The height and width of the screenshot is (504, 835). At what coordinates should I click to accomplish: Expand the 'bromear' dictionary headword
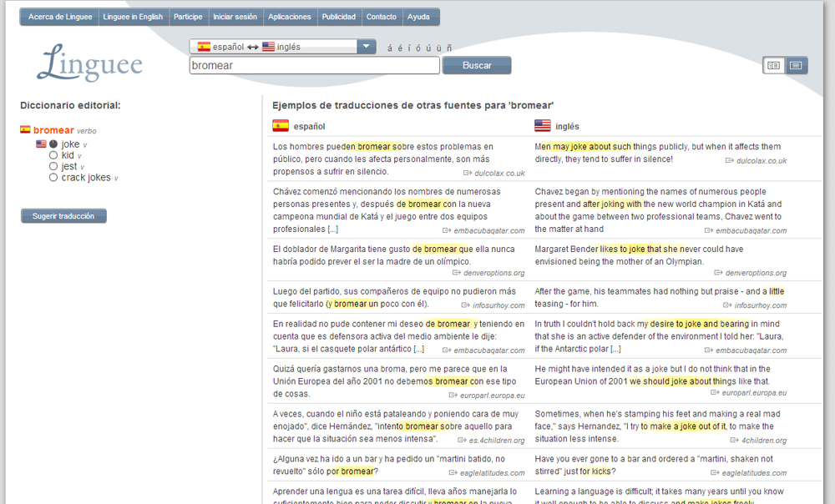53,130
